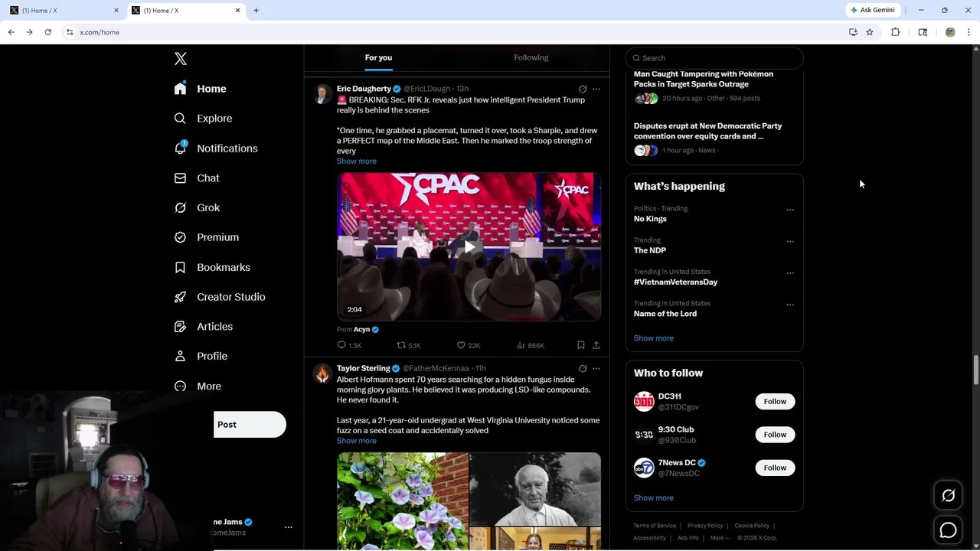Open more options on Taylor Sterling post

(596, 368)
